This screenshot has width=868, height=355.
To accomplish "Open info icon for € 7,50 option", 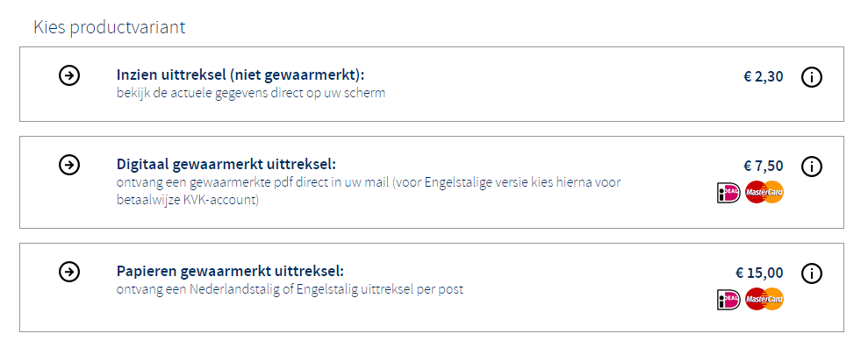I will click(812, 166).
